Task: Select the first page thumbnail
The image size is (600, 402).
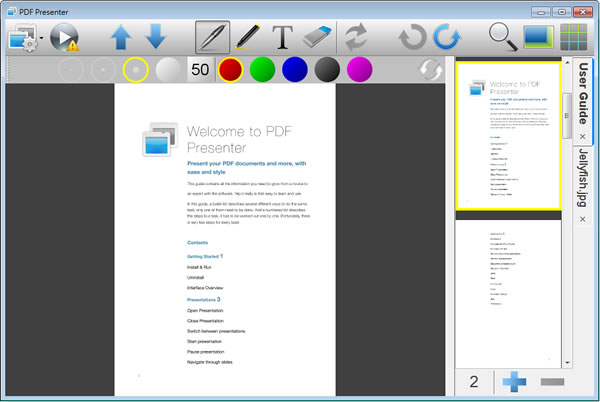Action: click(x=509, y=136)
